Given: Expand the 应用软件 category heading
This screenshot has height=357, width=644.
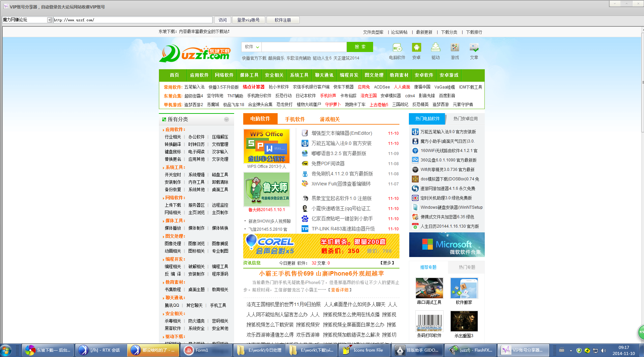Looking at the screenshot, I should point(175,129).
